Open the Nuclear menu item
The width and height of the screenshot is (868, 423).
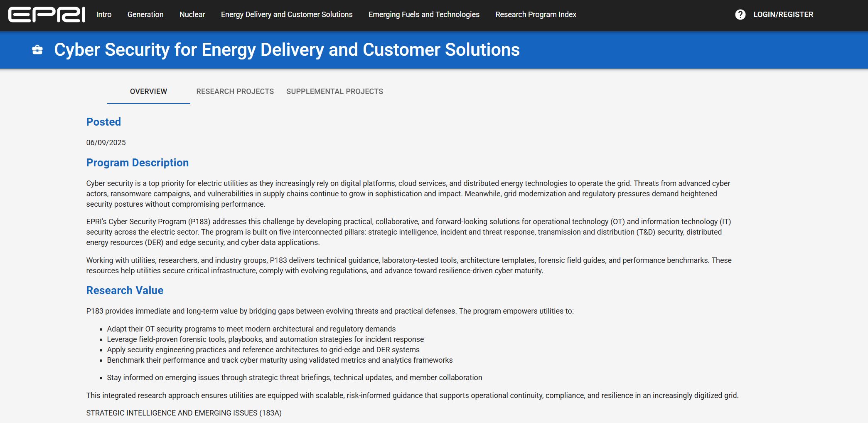[192, 15]
